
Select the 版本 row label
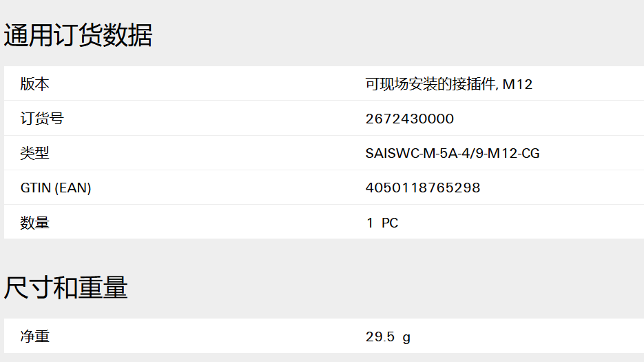tap(35, 84)
